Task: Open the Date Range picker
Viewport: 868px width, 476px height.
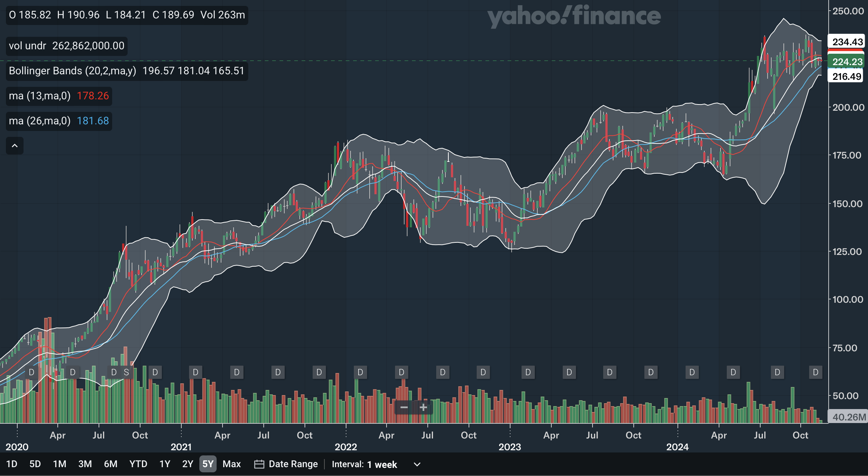Action: click(x=293, y=464)
